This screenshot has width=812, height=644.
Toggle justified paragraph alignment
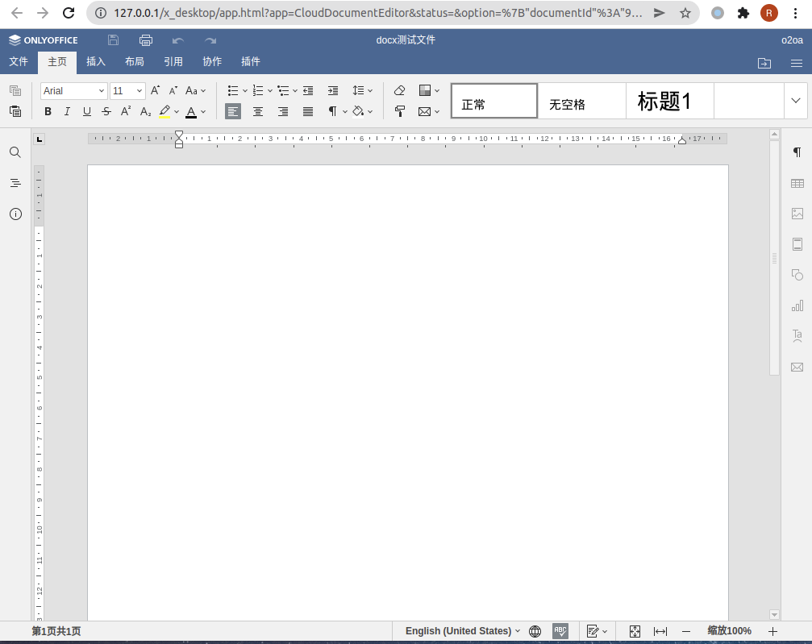(x=308, y=112)
